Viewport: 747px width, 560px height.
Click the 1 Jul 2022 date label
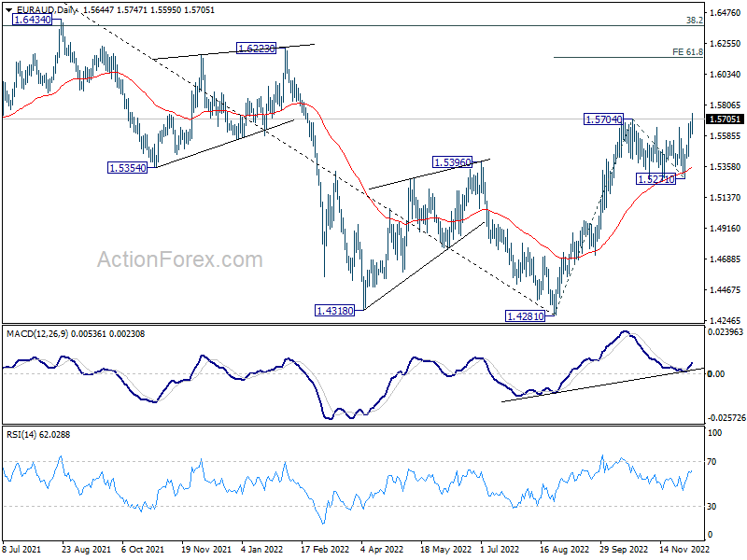pos(500,549)
